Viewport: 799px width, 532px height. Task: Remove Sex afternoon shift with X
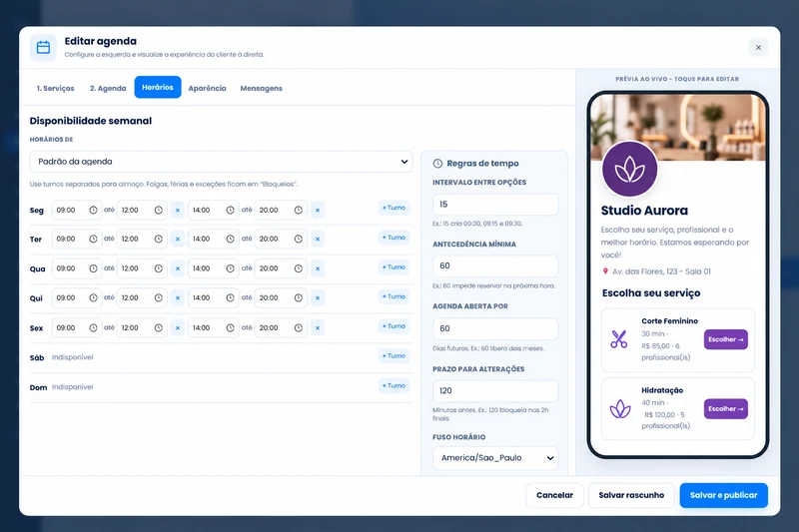[x=318, y=327]
